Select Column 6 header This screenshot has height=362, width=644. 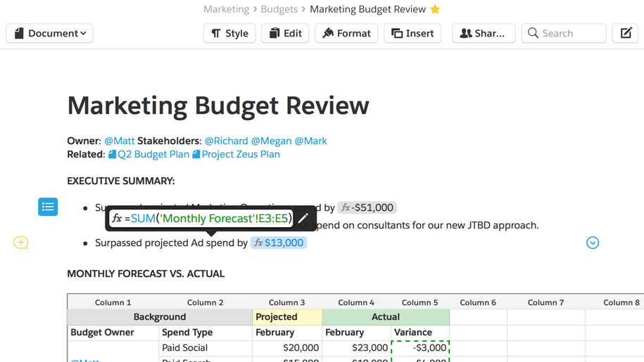[x=478, y=302]
